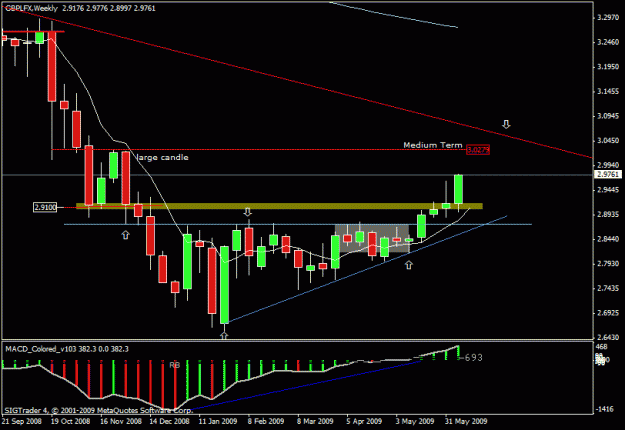Click the SIGTrader 4 MetaQuotes copyright text
The width and height of the screenshot is (625, 430).
[98, 410]
